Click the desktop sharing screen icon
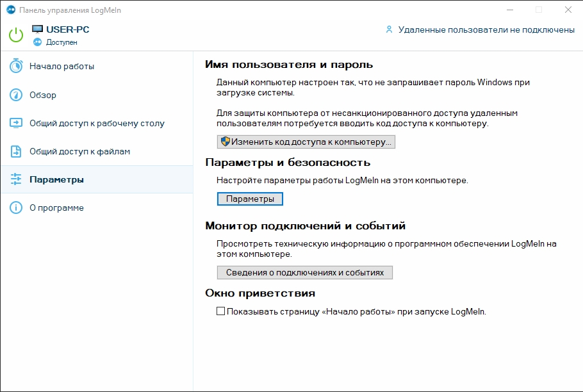Image resolution: width=583 pixels, height=392 pixels. click(x=17, y=123)
